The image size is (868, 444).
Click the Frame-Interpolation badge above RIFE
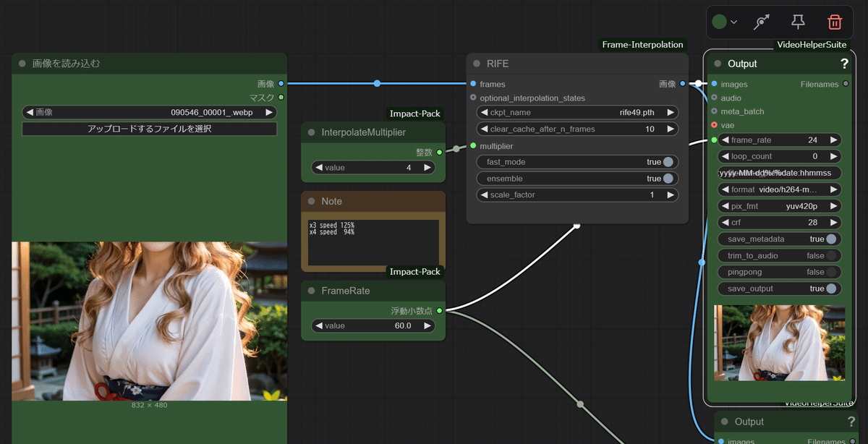pyautogui.click(x=642, y=45)
